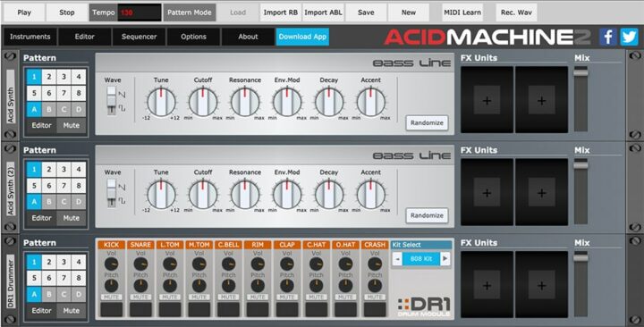Toggle Mute on the first Acid Synth

tap(71, 126)
